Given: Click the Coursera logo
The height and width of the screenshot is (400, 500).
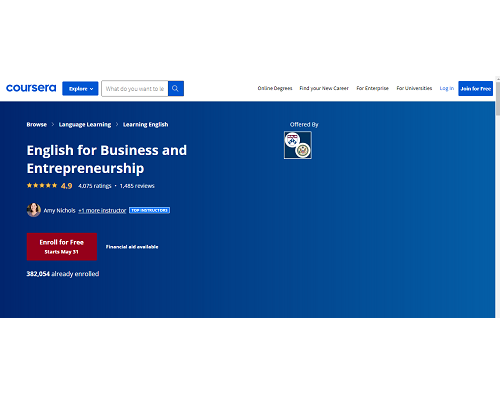Looking at the screenshot, I should (x=31, y=88).
